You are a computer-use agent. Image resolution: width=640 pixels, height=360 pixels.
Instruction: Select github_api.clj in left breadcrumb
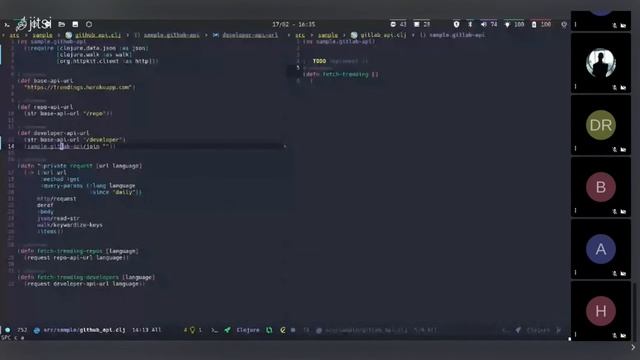click(x=98, y=35)
